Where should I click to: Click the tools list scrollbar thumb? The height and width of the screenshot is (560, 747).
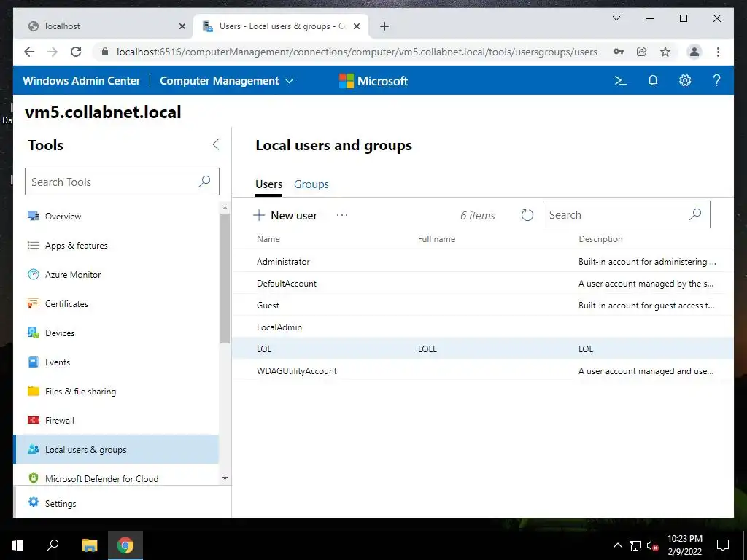coord(225,278)
